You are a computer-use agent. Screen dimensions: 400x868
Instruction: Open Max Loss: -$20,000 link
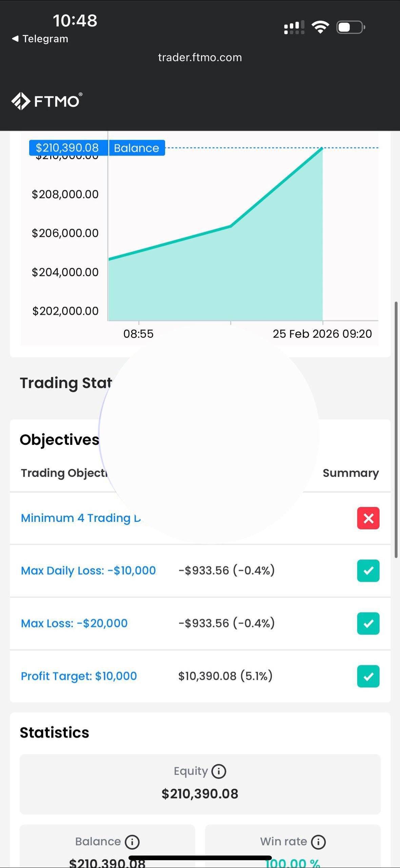(74, 623)
